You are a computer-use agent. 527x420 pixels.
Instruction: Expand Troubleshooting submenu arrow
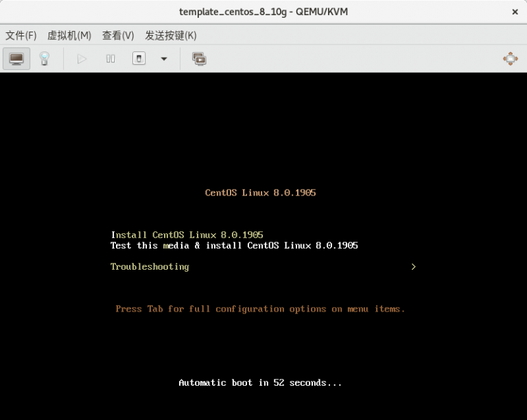click(x=413, y=267)
